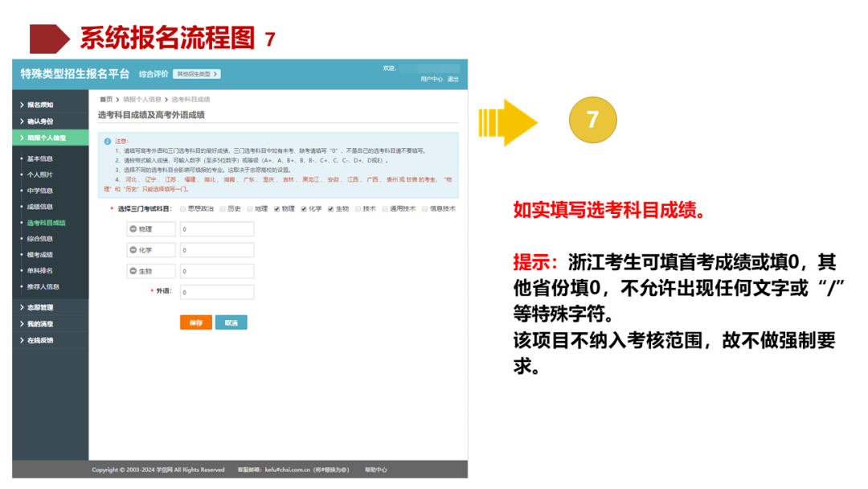Click the 外语 score input field
Viewport: 868px width, 489px height.
(217, 291)
